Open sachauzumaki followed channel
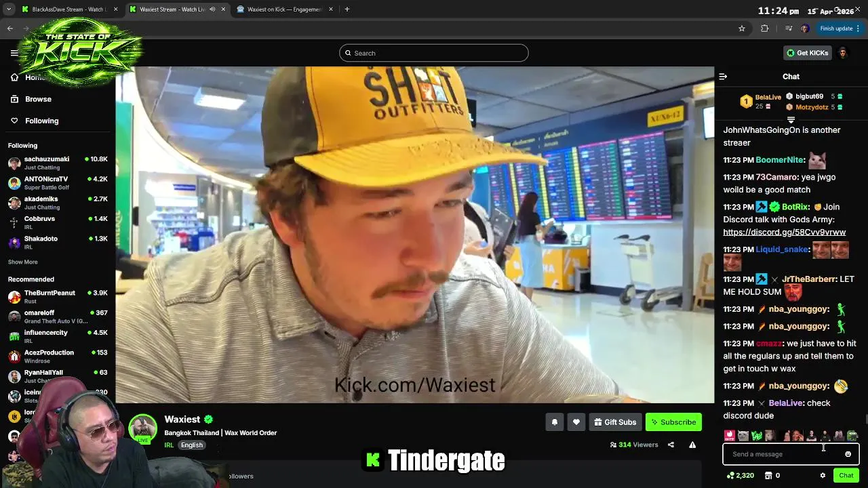The width and height of the screenshot is (868, 488). [x=58, y=163]
